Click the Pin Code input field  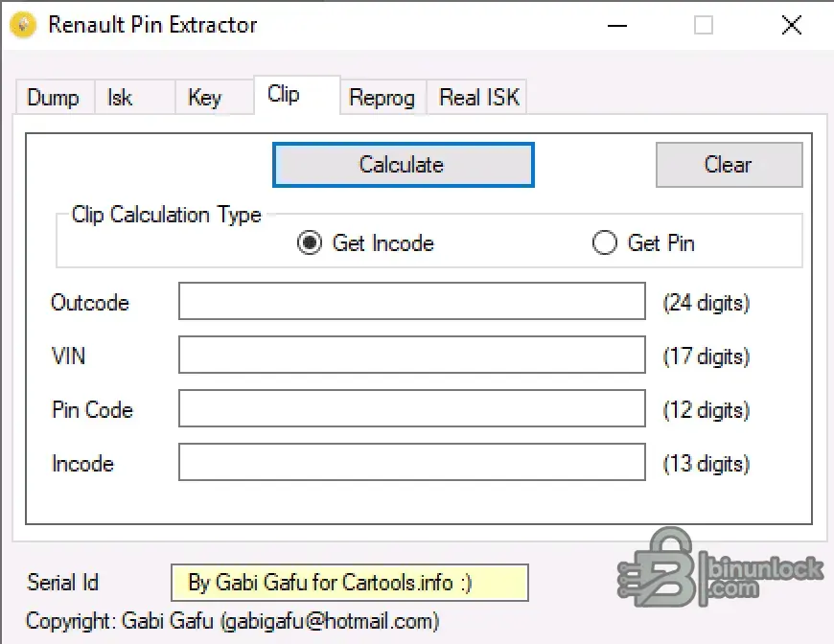tap(412, 408)
